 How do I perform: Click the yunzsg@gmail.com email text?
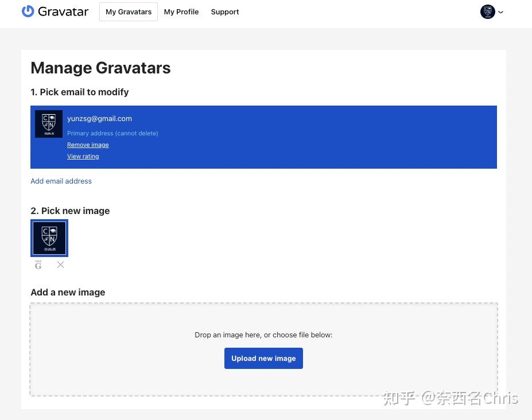[x=99, y=118]
